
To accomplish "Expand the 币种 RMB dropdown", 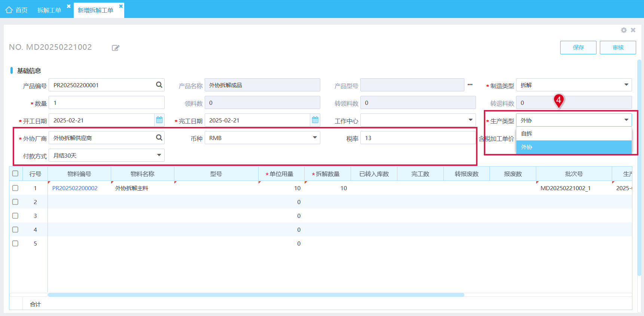I will (x=315, y=138).
